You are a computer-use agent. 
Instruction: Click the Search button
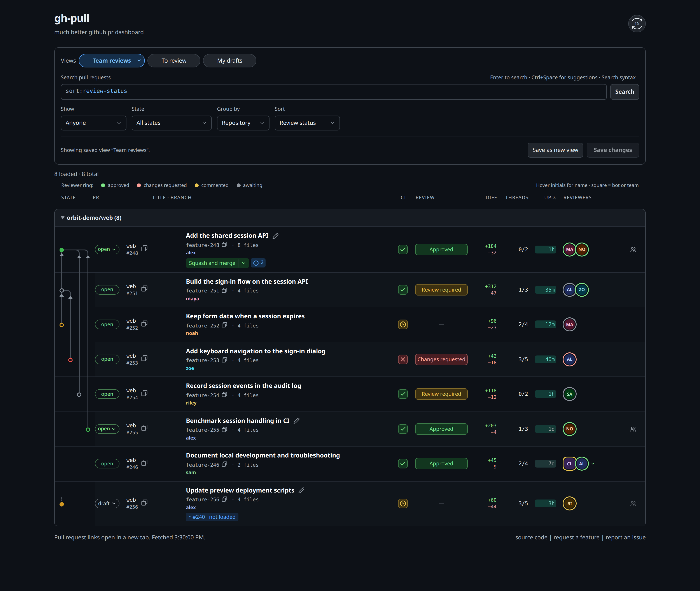624,92
